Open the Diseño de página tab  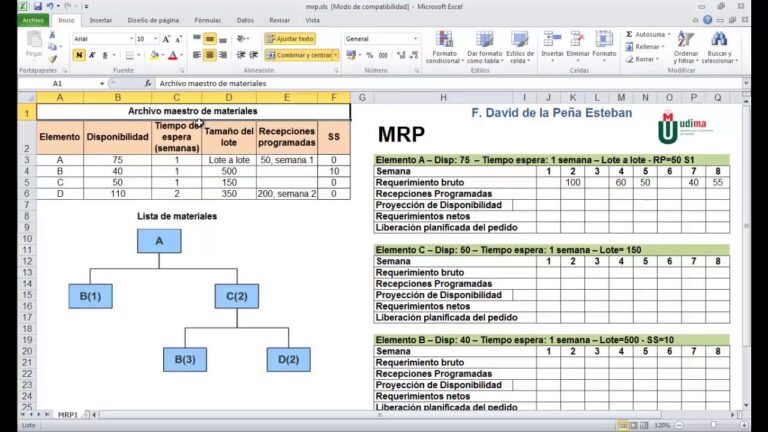[x=152, y=20]
